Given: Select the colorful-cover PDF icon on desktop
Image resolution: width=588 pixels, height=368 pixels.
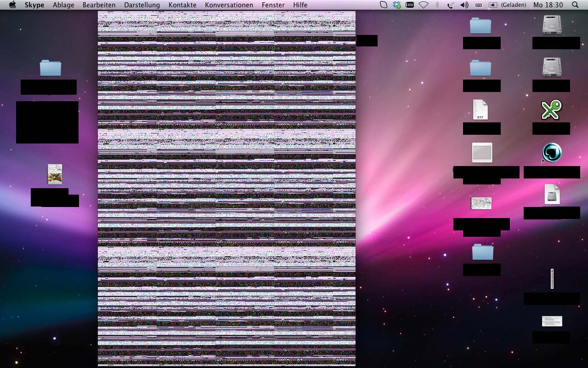Looking at the screenshot, I should pos(55,174).
